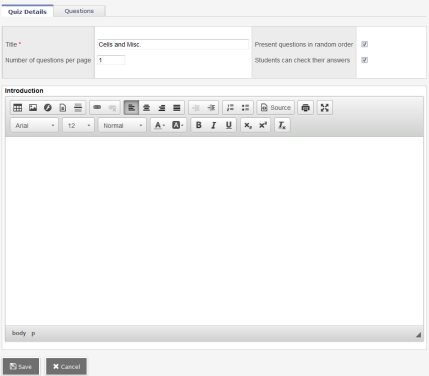Insert a table using the table icon
Viewport: 429px width, 376px height.
[x=18, y=108]
